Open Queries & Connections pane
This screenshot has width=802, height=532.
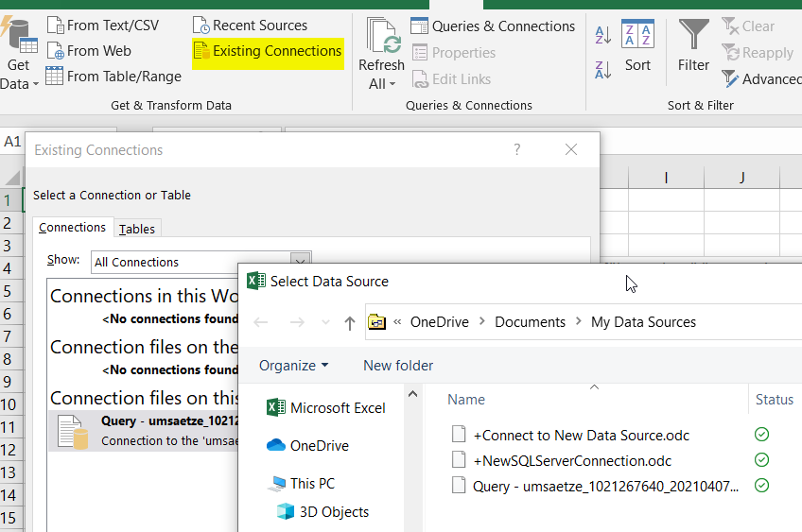click(x=493, y=26)
